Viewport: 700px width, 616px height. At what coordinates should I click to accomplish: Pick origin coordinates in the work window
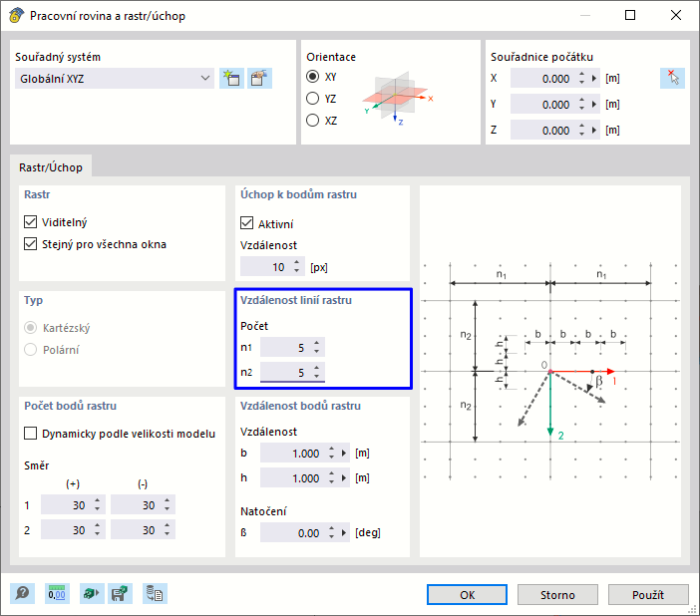pyautogui.click(x=672, y=79)
